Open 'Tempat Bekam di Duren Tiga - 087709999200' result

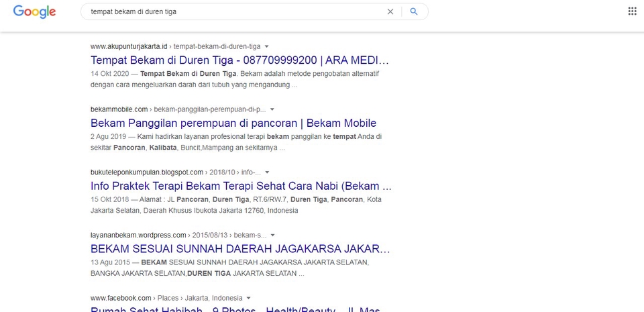coord(239,60)
